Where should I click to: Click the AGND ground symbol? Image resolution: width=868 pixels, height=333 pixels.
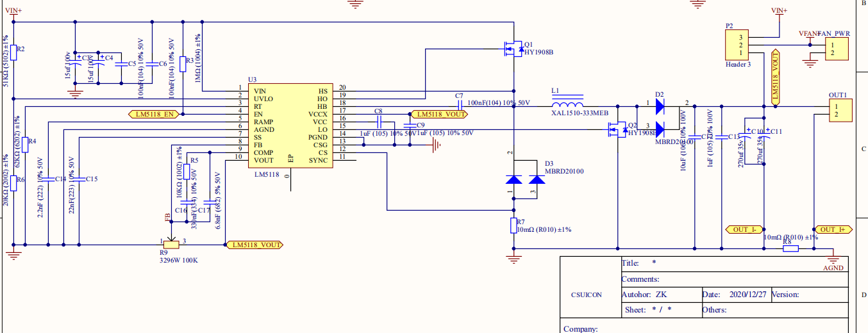coord(833,260)
